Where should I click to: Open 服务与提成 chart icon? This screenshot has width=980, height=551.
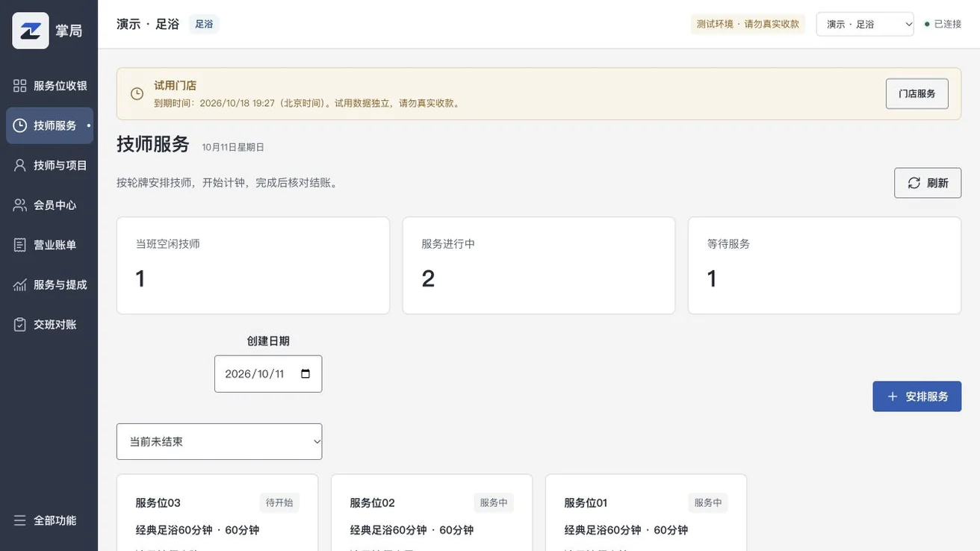coord(20,284)
